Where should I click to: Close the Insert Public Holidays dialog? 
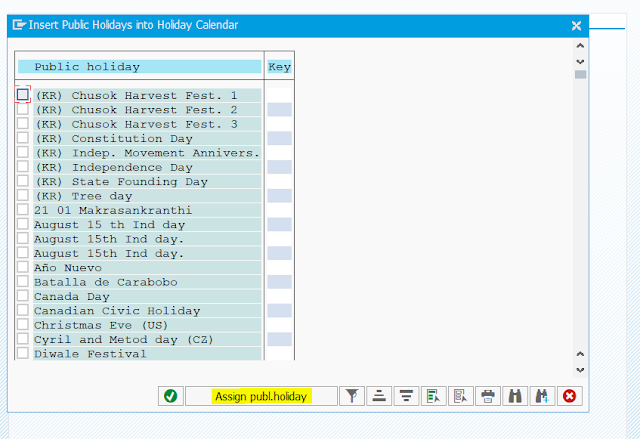coord(576,25)
